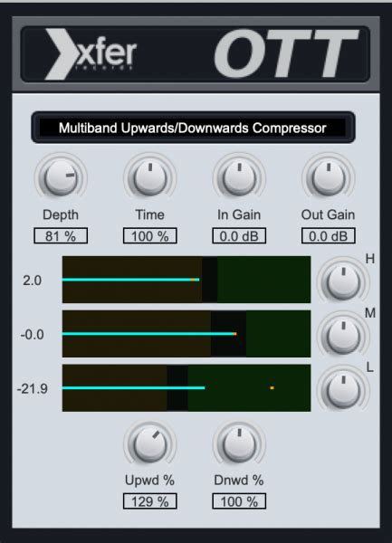Click the mid band value -0.0
This screenshot has width=392, height=543.
pyautogui.click(x=33, y=335)
